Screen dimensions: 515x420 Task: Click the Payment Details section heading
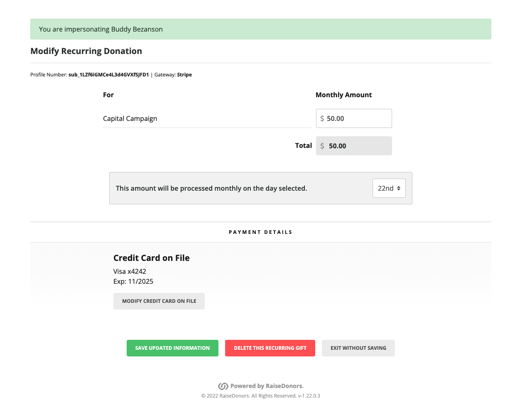(x=260, y=232)
